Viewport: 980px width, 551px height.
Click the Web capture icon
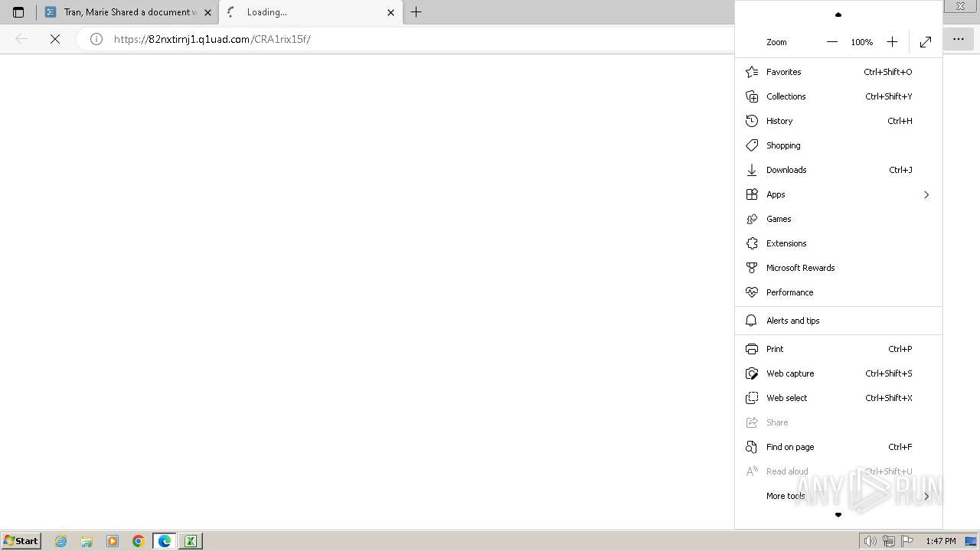pyautogui.click(x=752, y=373)
